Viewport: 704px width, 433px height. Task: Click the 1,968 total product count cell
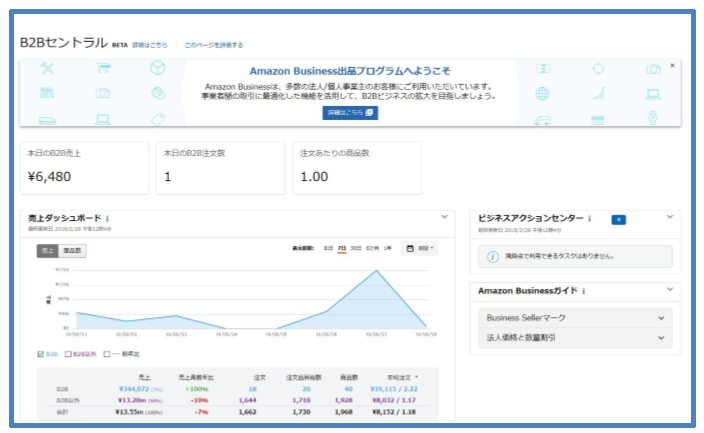coord(343,412)
